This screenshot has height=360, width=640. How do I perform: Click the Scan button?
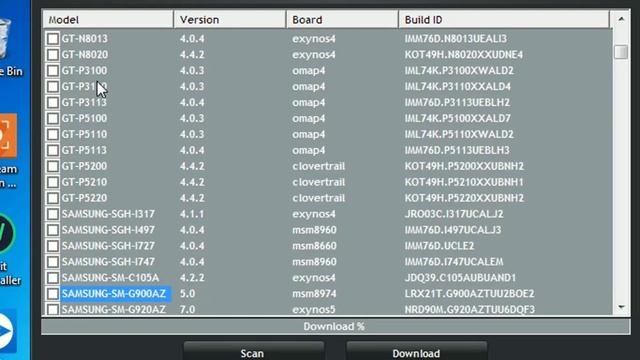(253, 351)
